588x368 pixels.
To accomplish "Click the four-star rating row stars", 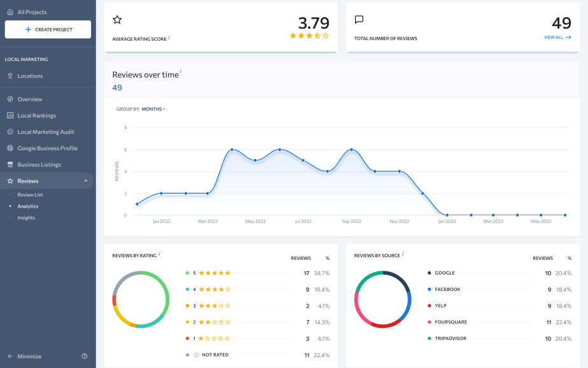I will 214,289.
